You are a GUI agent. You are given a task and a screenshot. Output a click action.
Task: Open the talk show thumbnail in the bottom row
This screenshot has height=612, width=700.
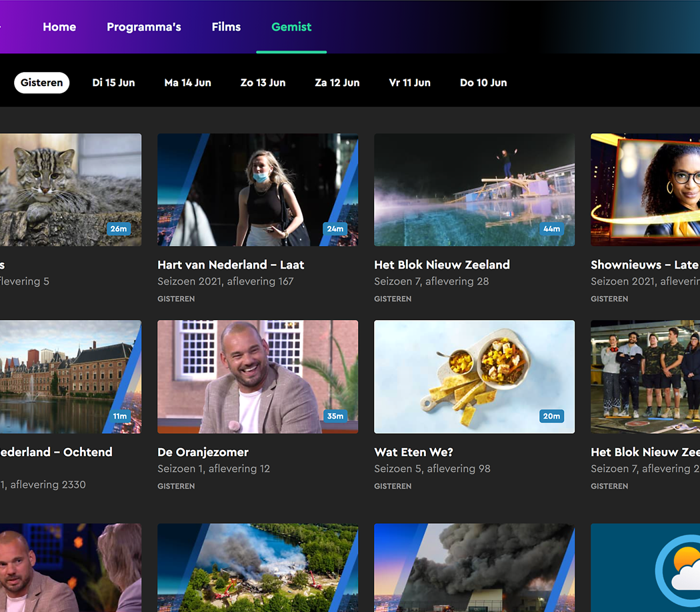[71, 567]
